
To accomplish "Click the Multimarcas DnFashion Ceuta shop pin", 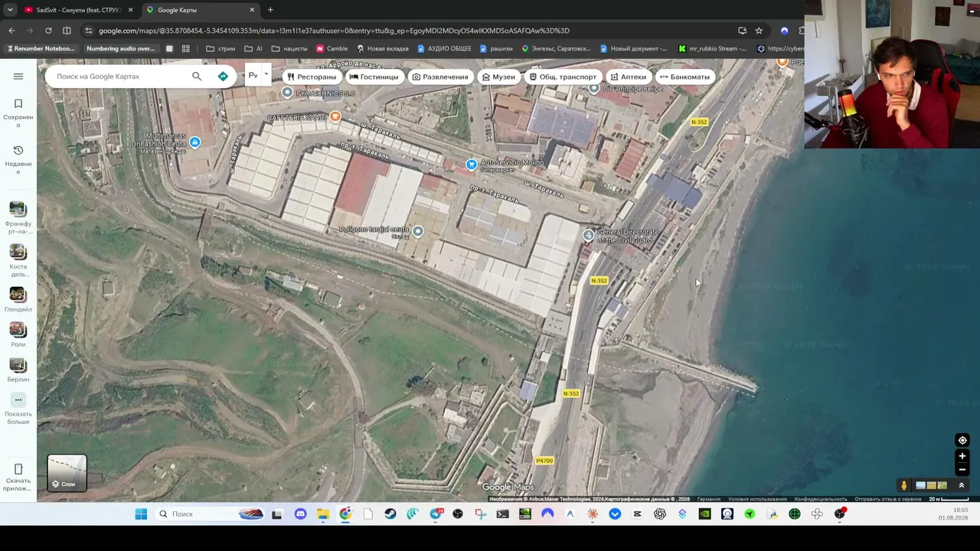I will click(195, 142).
